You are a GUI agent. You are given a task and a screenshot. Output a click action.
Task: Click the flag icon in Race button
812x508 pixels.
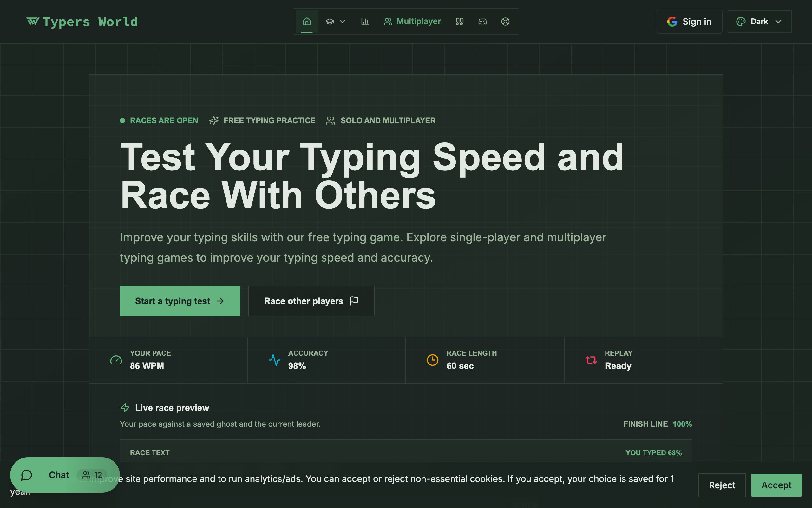pos(354,301)
